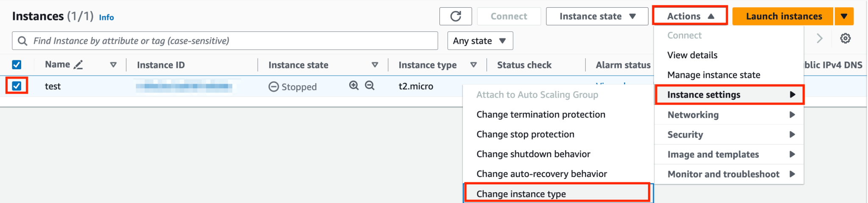
Task: Open the Any state filter dropdown
Action: click(480, 41)
